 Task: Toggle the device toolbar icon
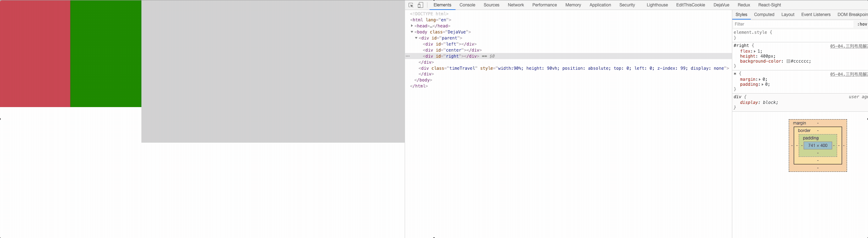420,5
